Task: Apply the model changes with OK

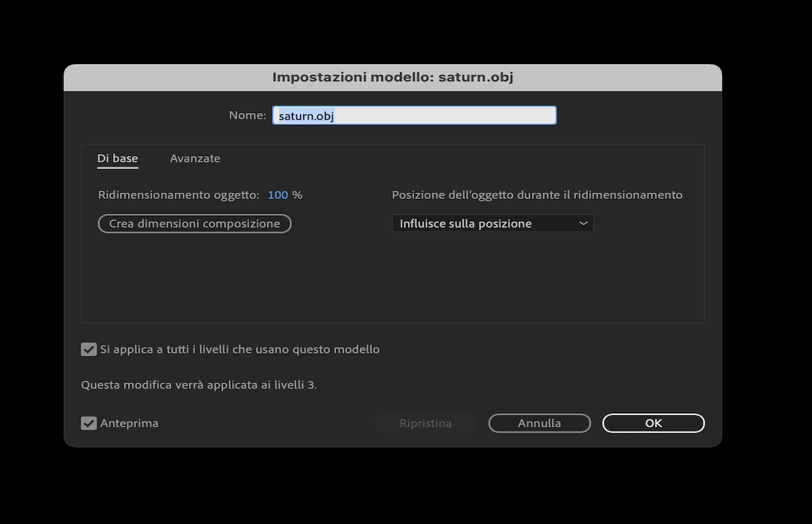Action: (x=652, y=423)
